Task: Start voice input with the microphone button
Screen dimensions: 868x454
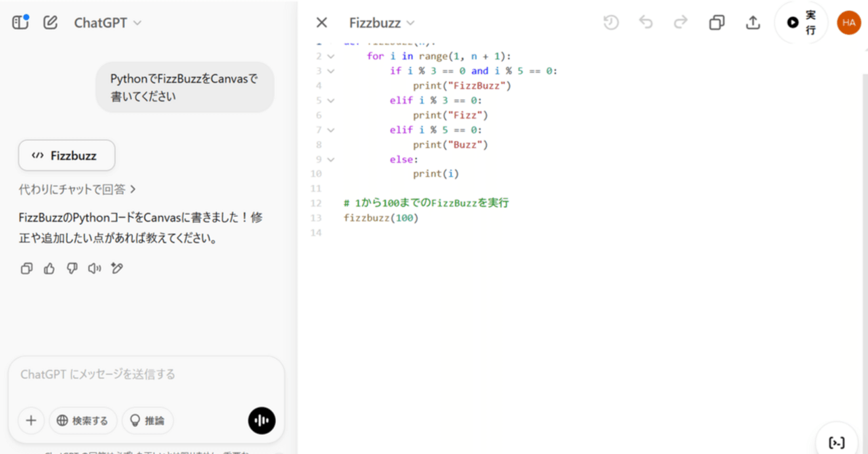Action: [x=262, y=421]
